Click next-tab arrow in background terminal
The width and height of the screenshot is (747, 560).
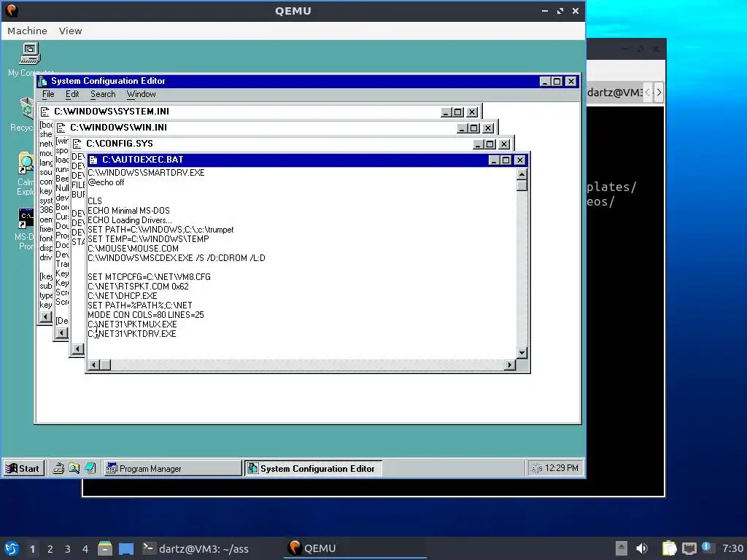659,93
